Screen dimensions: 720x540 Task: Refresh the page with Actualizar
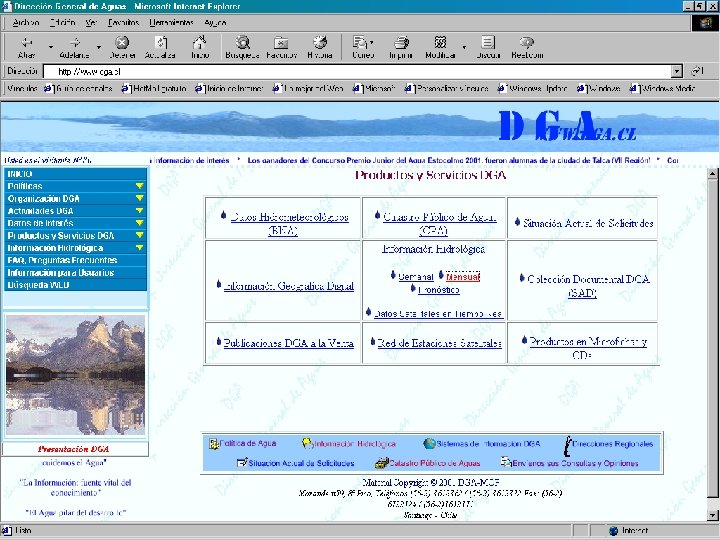pos(160,47)
